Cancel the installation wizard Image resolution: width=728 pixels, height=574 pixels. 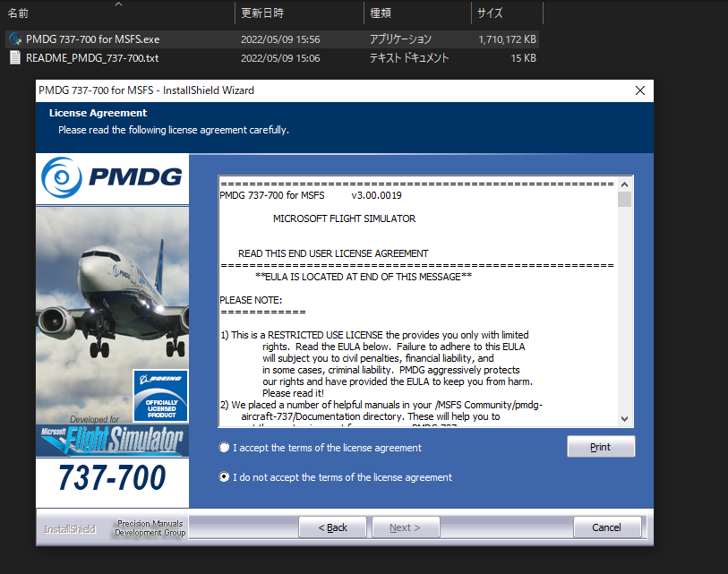606,527
